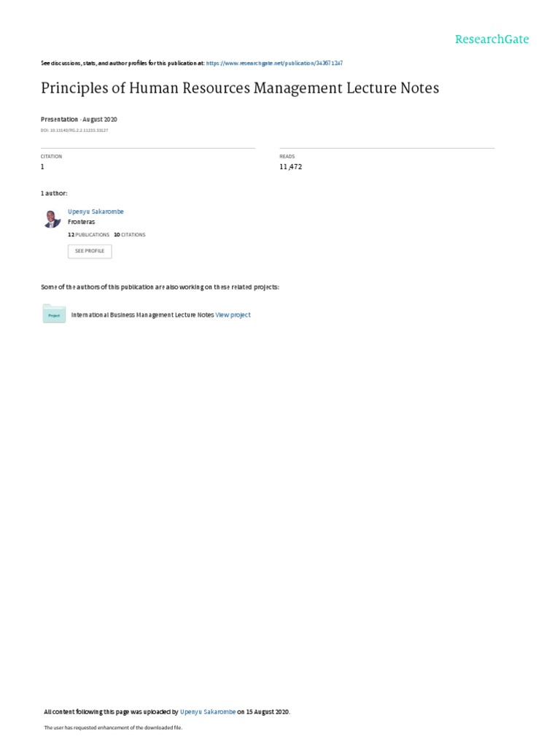Click the Upenyu Sakarombe author photo
This screenshot has height=747, width=560.
point(52,219)
